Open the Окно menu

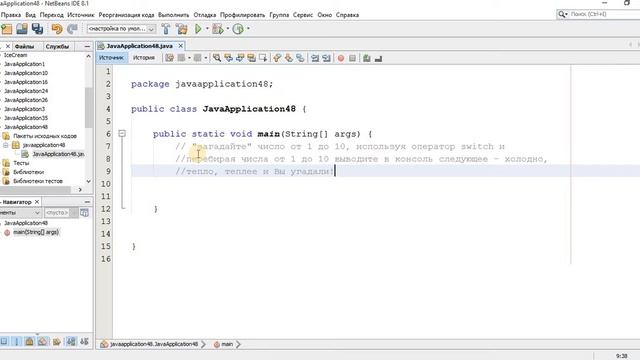coord(324,15)
